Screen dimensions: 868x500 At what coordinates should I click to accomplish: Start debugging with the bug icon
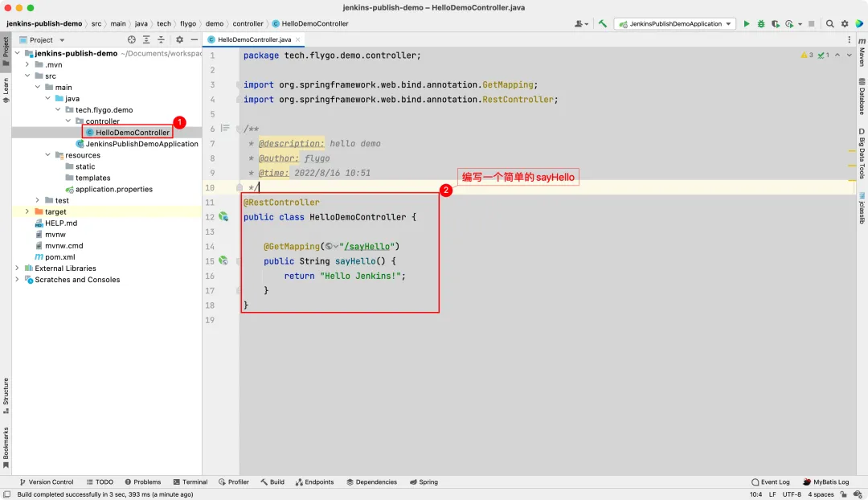[x=761, y=24]
